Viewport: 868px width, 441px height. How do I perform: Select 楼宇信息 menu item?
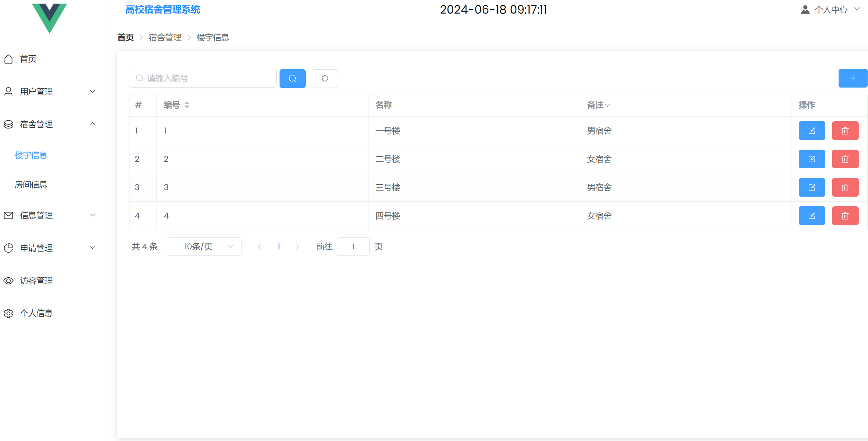(31, 155)
